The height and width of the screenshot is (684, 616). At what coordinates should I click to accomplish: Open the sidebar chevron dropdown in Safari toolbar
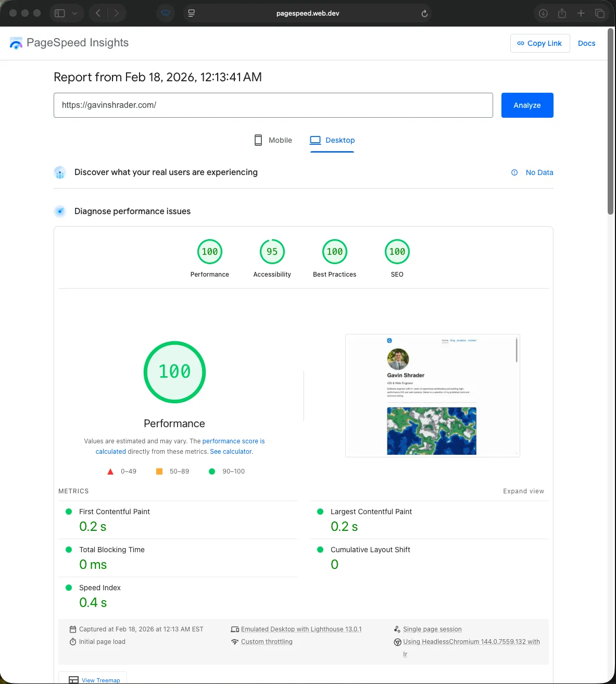coord(74,13)
